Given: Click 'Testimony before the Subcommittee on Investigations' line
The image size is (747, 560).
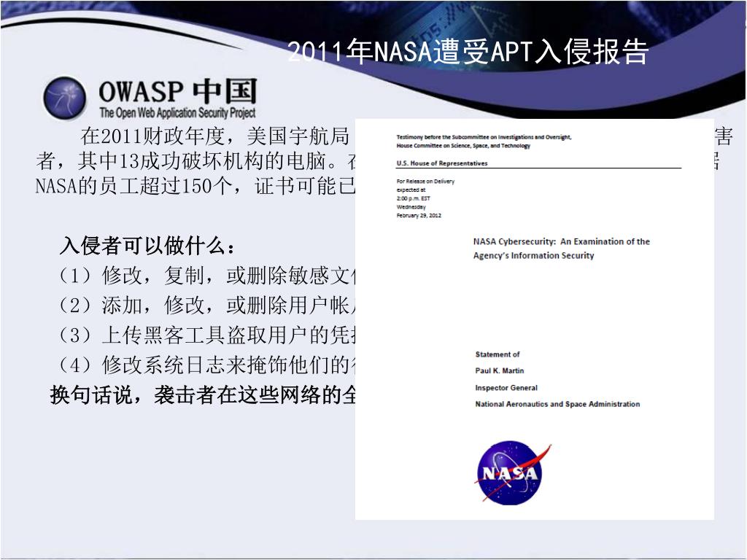Looking at the screenshot, I should pyautogui.click(x=484, y=137).
